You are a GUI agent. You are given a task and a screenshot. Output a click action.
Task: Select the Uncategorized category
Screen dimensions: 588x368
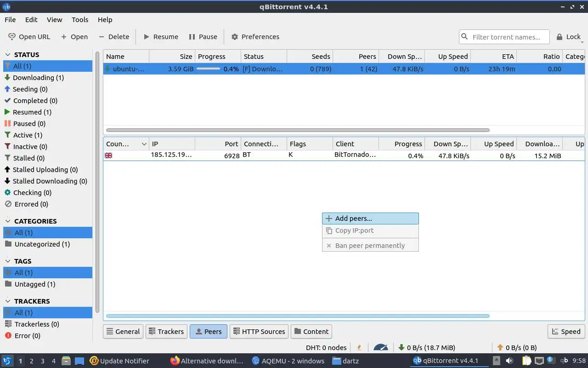tap(37, 244)
